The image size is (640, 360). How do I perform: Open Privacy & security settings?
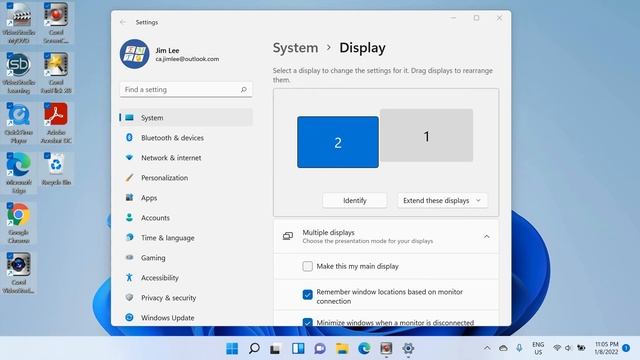coord(186,298)
